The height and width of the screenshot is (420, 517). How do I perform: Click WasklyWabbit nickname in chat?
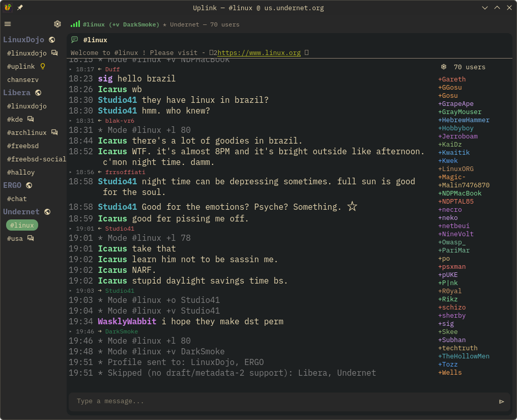click(x=127, y=322)
